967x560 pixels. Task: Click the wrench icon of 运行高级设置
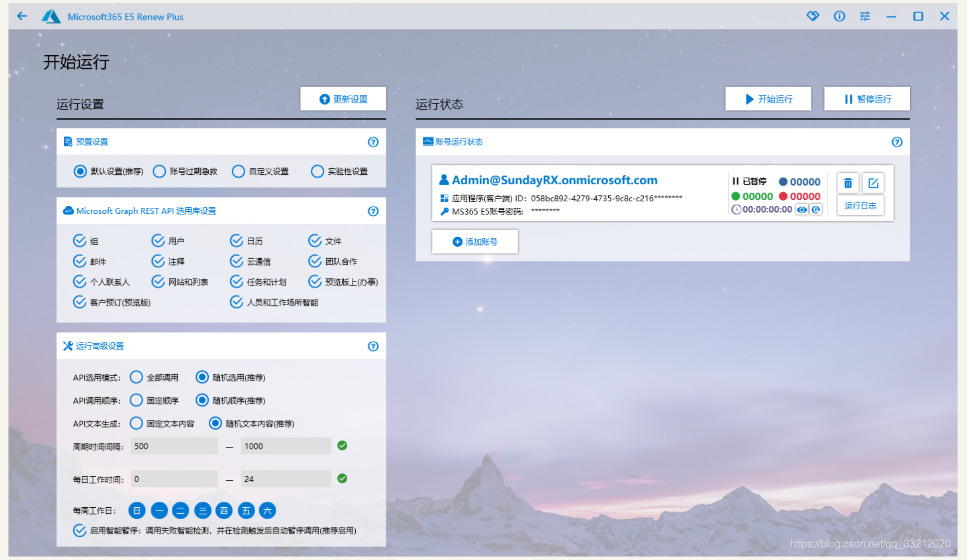point(68,346)
